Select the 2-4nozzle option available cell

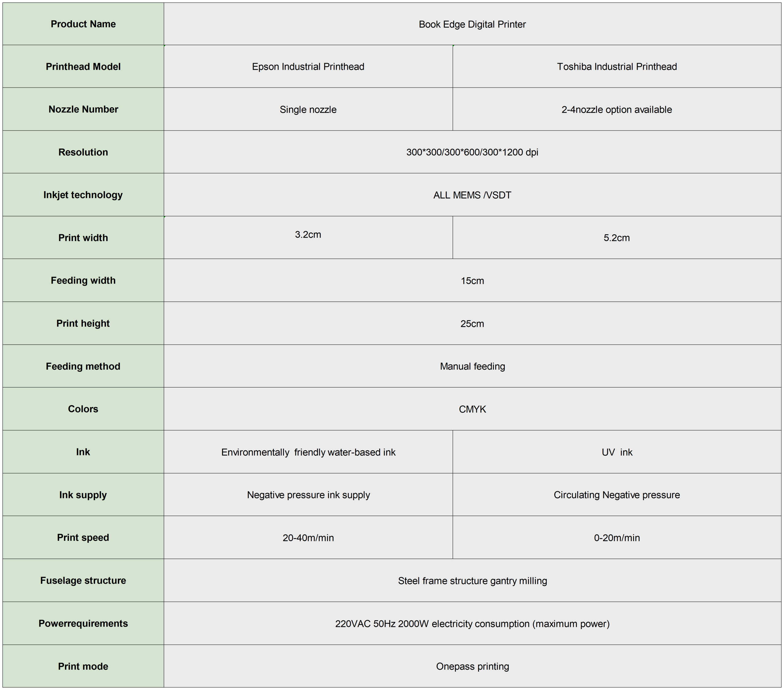click(x=616, y=110)
